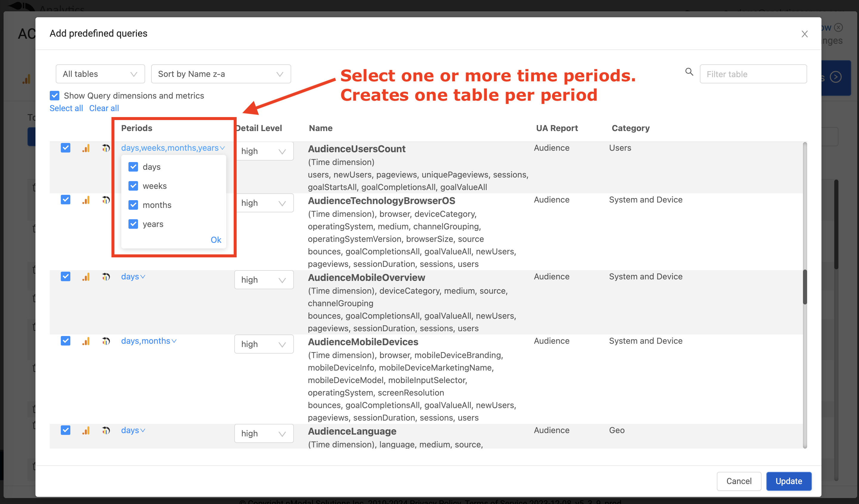This screenshot has height=504, width=859.
Task: Expand days,months periods selector
Action: point(149,341)
